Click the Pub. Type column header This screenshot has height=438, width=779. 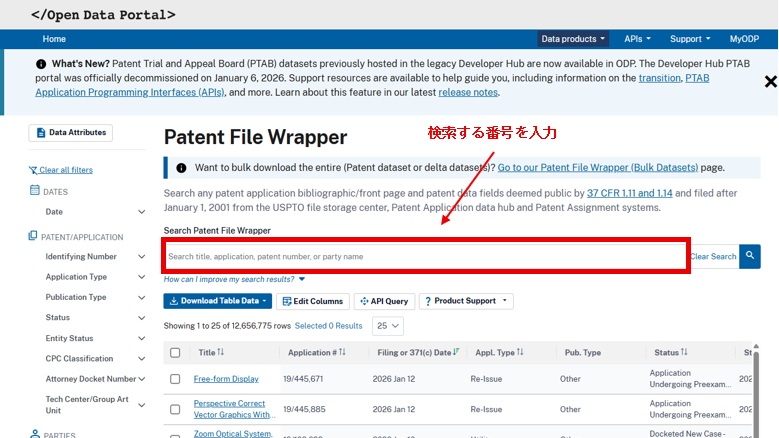(582, 353)
